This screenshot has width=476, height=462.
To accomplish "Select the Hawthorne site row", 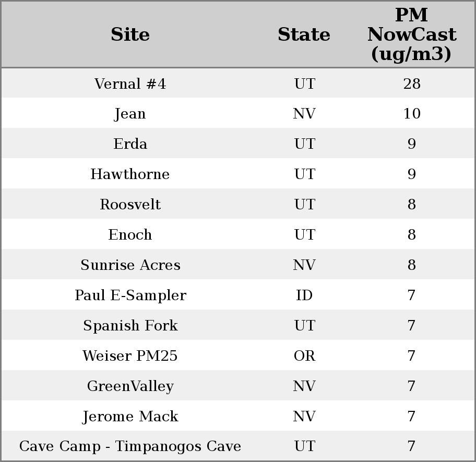I will click(130, 174).
